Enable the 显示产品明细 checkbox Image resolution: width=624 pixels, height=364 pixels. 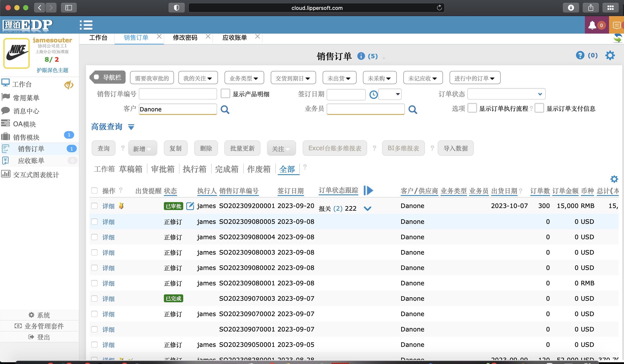(x=225, y=94)
